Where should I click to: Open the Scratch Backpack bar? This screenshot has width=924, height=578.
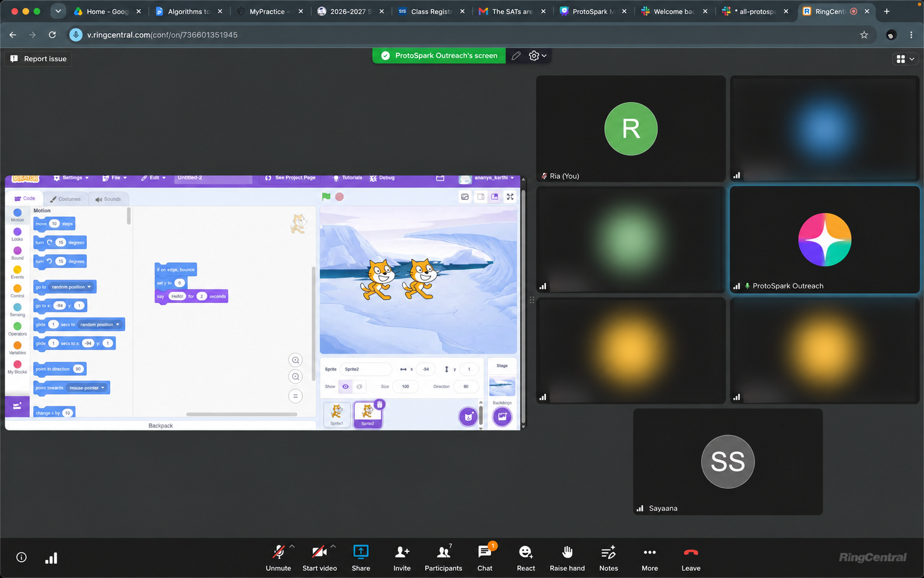pos(161,426)
